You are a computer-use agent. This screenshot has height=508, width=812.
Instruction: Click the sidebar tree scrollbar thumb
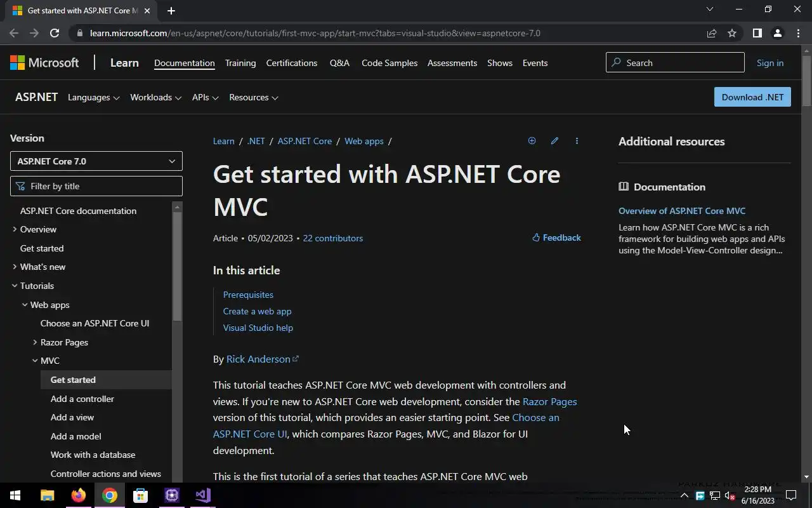click(177, 266)
